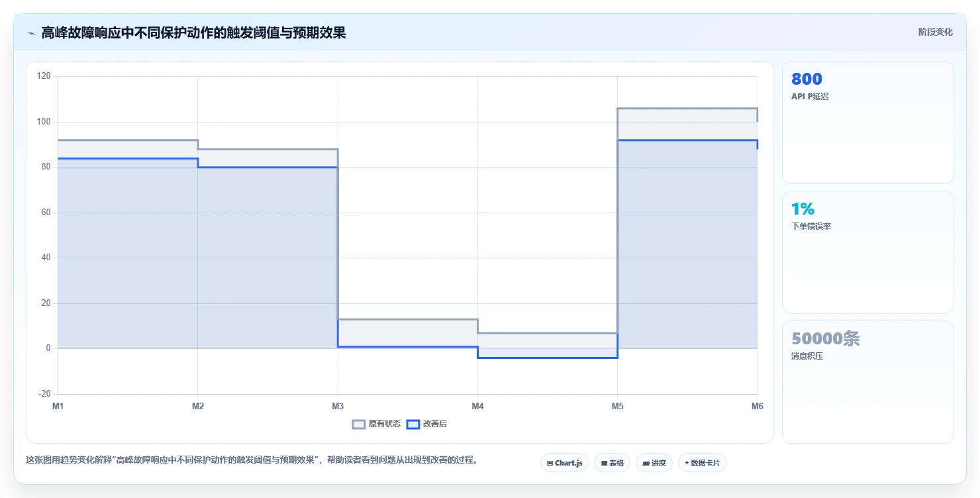This screenshot has height=498, width=980.
Task: Click the 改善后 legend label
Action: [x=435, y=424]
